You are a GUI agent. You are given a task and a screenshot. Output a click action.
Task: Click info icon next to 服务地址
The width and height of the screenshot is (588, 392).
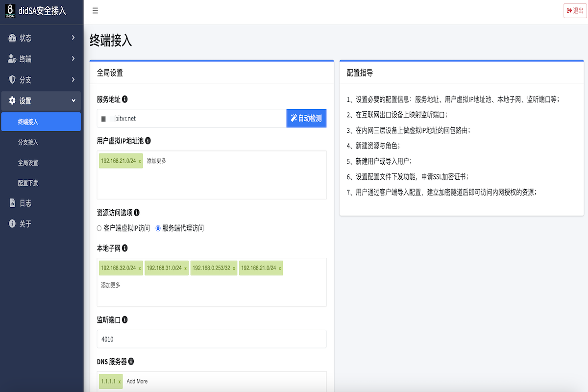(125, 99)
